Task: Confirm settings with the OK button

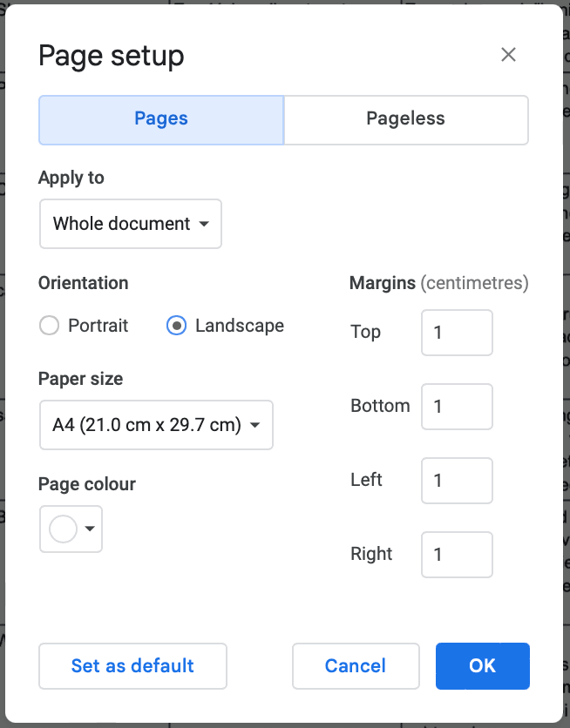Action: click(482, 666)
